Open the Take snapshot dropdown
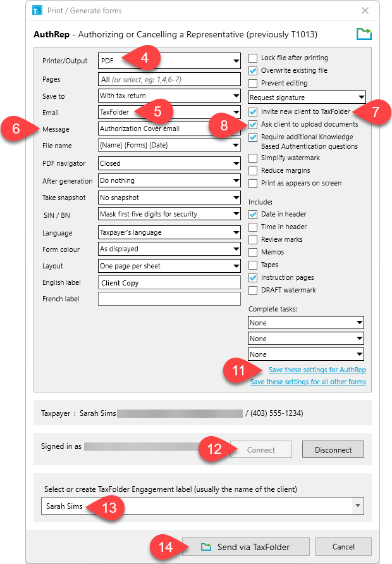Viewport: 392px width, 564px height. point(169,197)
